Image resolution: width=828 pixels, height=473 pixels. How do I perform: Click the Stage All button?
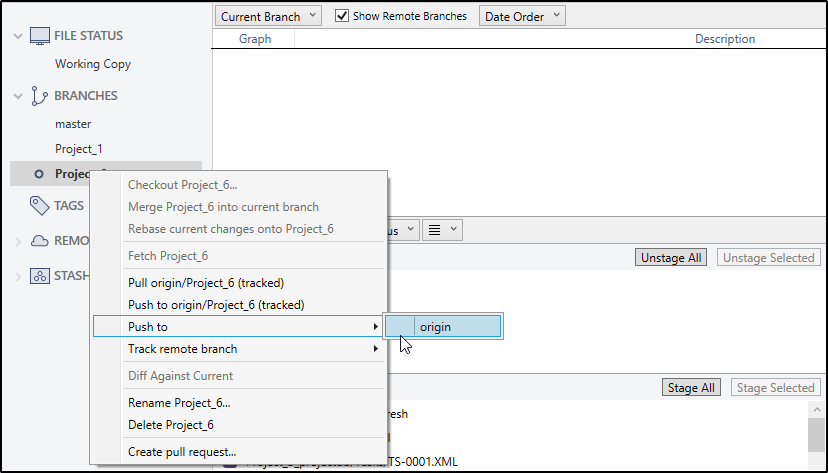tap(690, 388)
